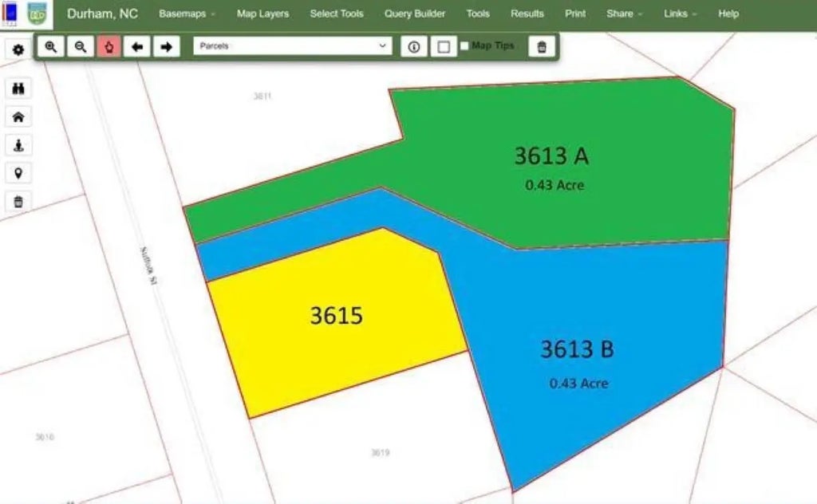This screenshot has height=504, width=817.
Task: Click the zoom in magnifier tool
Action: click(x=51, y=47)
